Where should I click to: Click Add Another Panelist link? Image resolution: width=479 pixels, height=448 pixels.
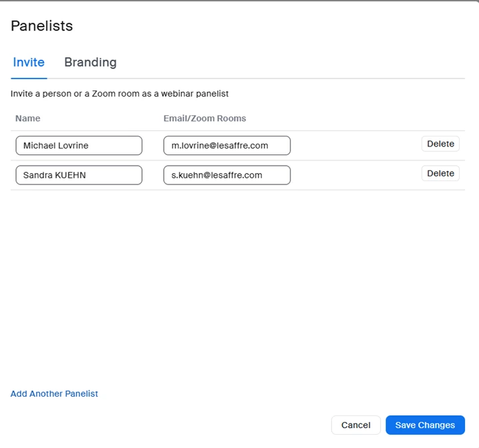click(x=54, y=393)
